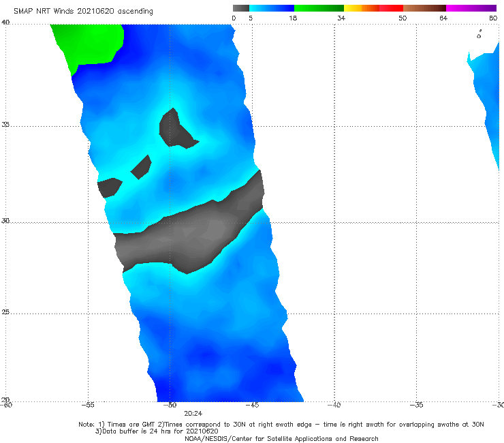The width and height of the screenshot is (504, 443).
Task: Click the color bar label '18'
Action: tap(293, 18)
